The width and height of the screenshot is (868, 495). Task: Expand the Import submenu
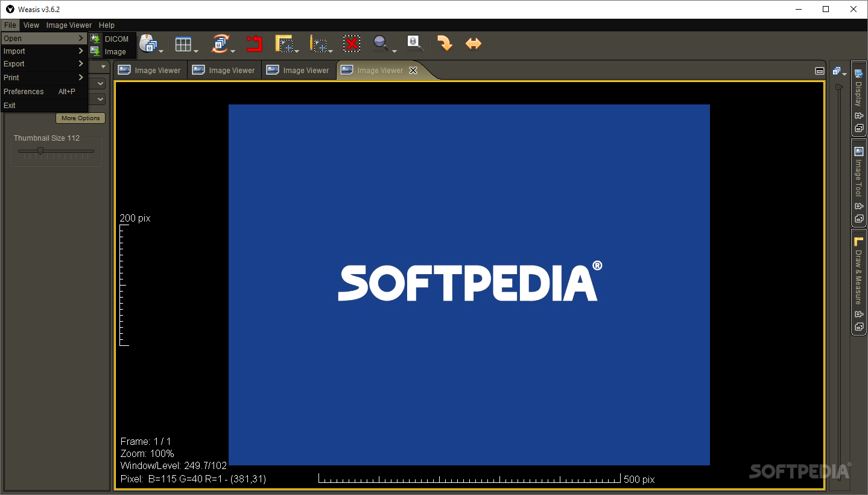click(44, 51)
